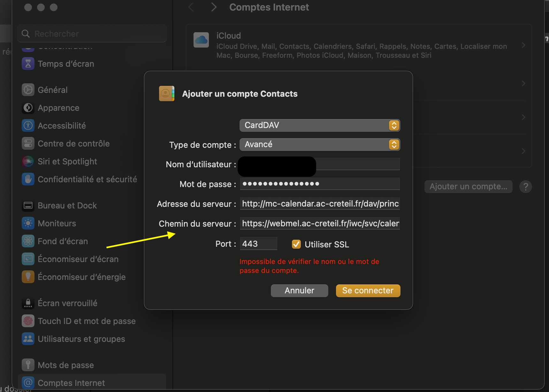Select Économiseur d'énergie in sidebar

point(92,277)
